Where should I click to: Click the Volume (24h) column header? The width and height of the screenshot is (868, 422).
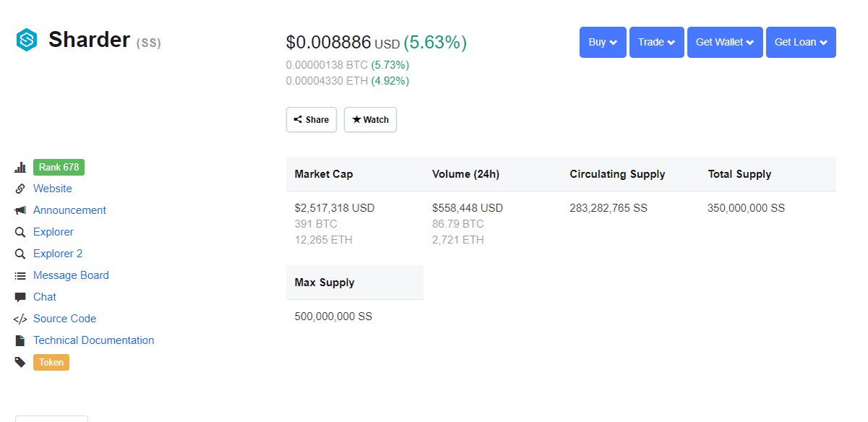[x=466, y=174]
